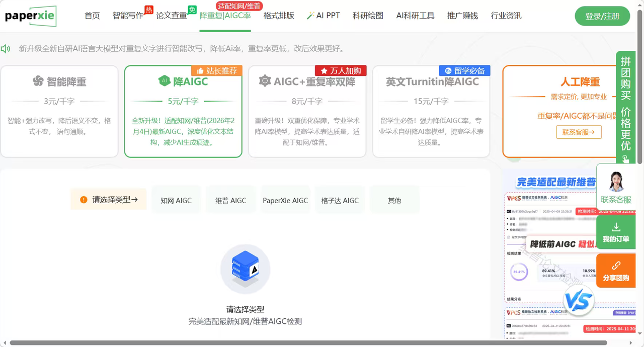Image resolution: width=644 pixels, height=347 pixels.
Task: Choose the 维普 AIGC type
Action: (x=230, y=200)
